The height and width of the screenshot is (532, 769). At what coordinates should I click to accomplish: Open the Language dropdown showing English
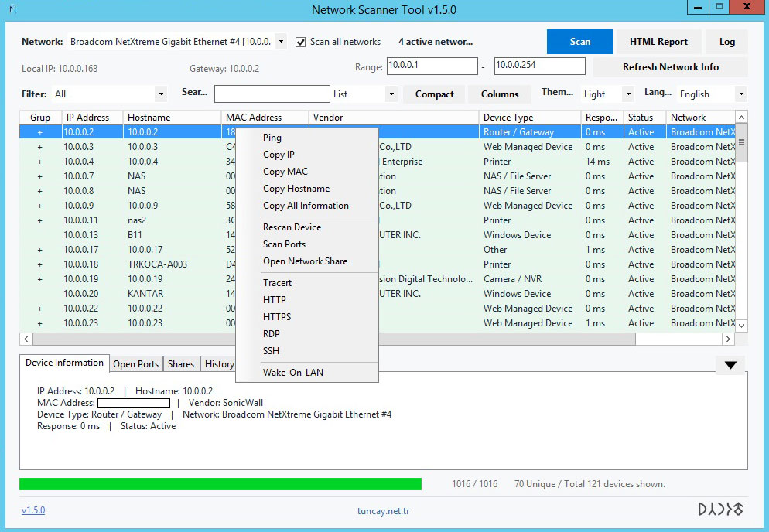pos(741,94)
